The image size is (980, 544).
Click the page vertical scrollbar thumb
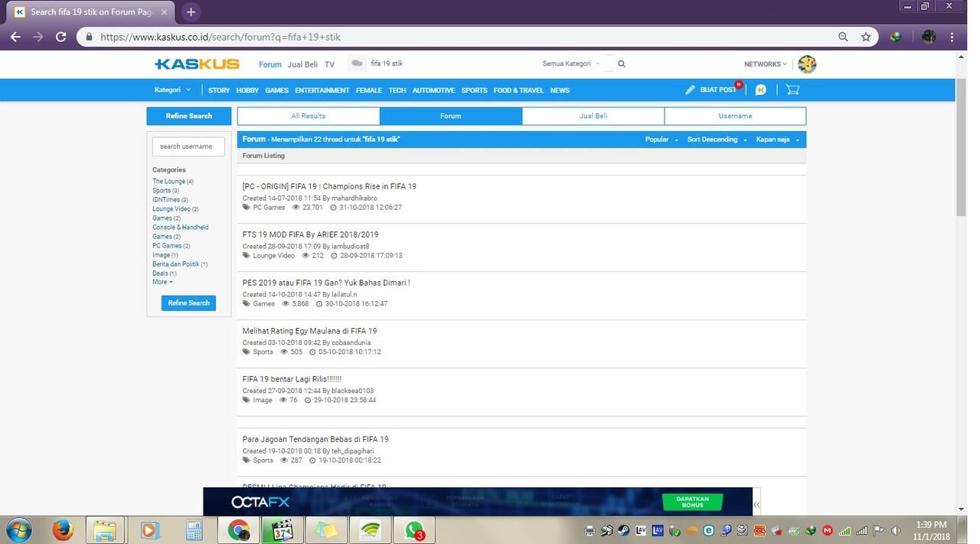[x=962, y=148]
